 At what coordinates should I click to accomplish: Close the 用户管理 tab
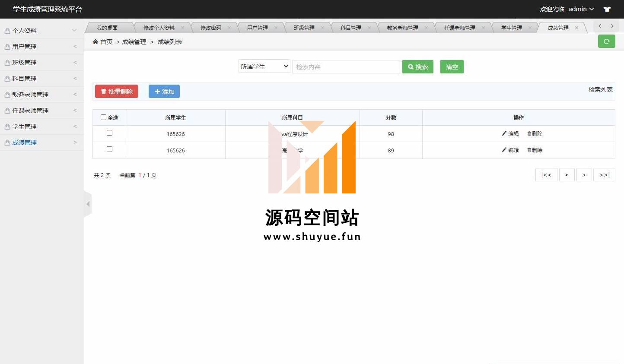click(276, 28)
